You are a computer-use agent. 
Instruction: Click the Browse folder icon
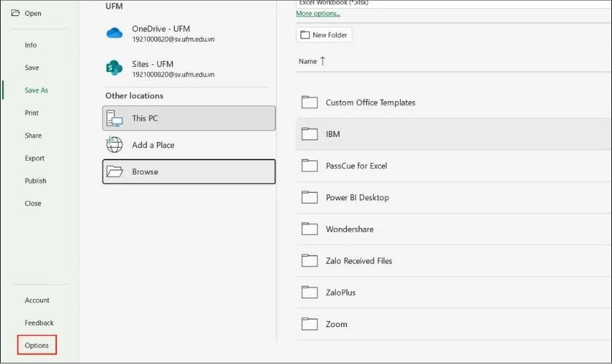115,171
